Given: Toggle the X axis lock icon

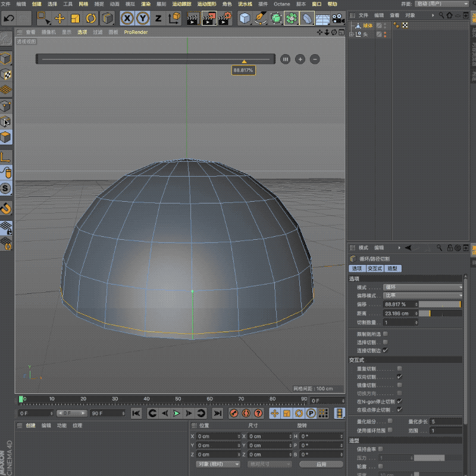Looking at the screenshot, I should point(127,18).
